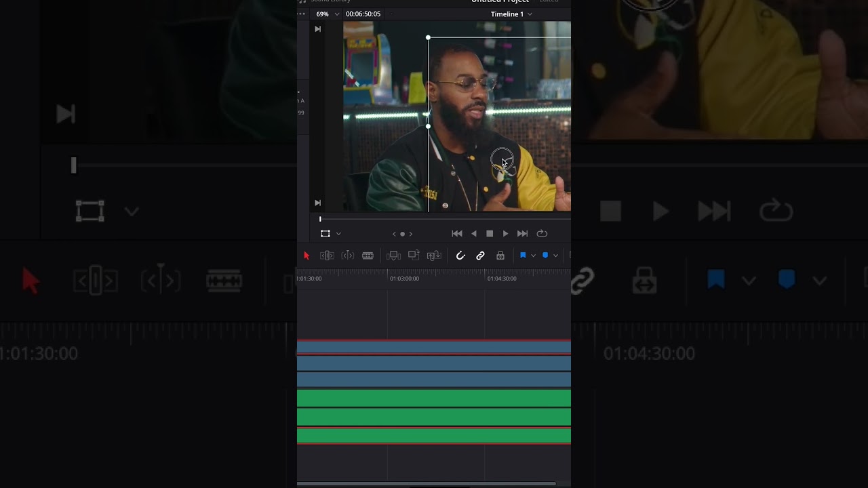The image size is (868, 488).
Task: Open the 69% viewer zoom dropdown
Action: [328, 14]
